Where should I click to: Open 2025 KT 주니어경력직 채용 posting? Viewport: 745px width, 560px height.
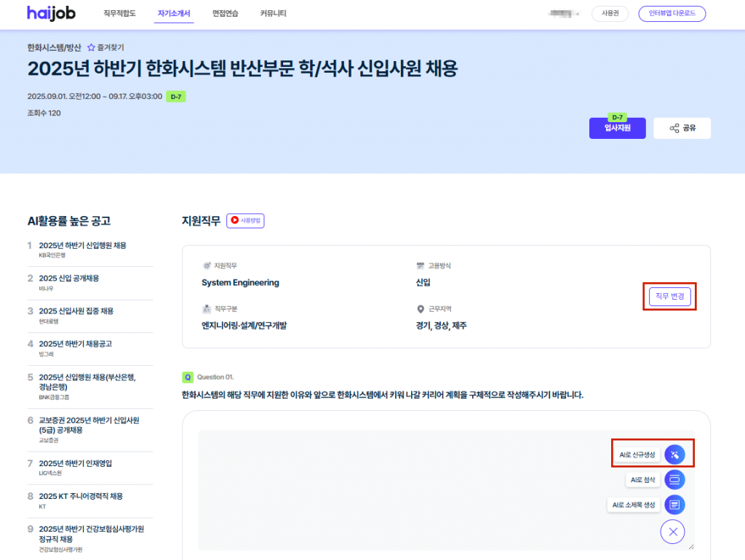click(81, 496)
